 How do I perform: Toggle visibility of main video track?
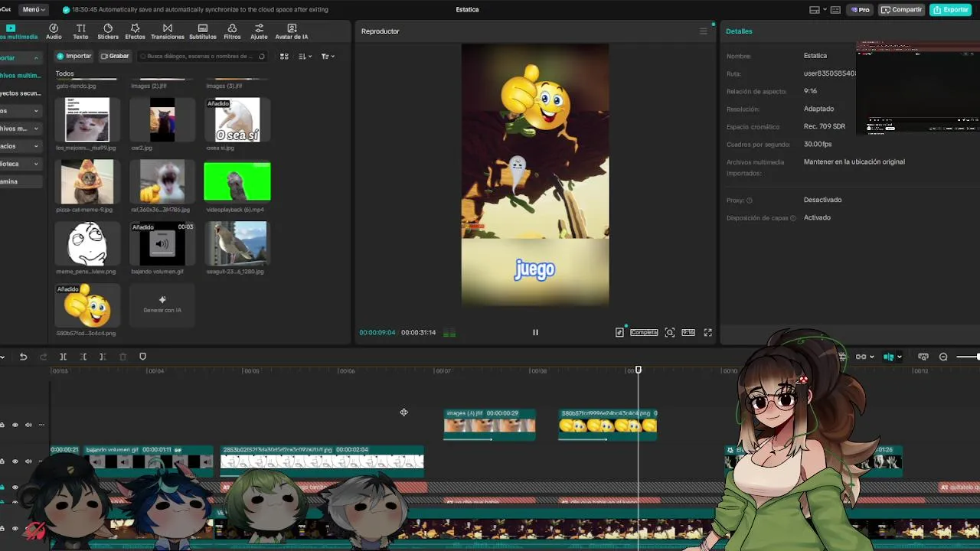coord(15,528)
